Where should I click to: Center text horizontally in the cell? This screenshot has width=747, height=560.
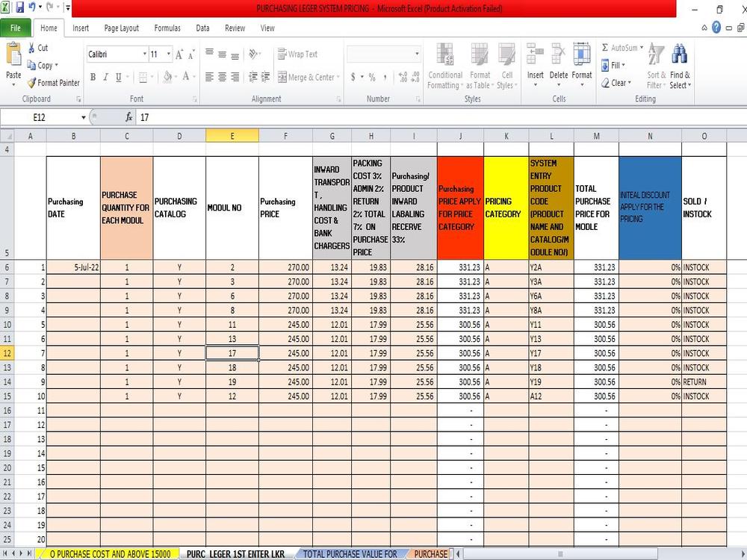(x=222, y=77)
